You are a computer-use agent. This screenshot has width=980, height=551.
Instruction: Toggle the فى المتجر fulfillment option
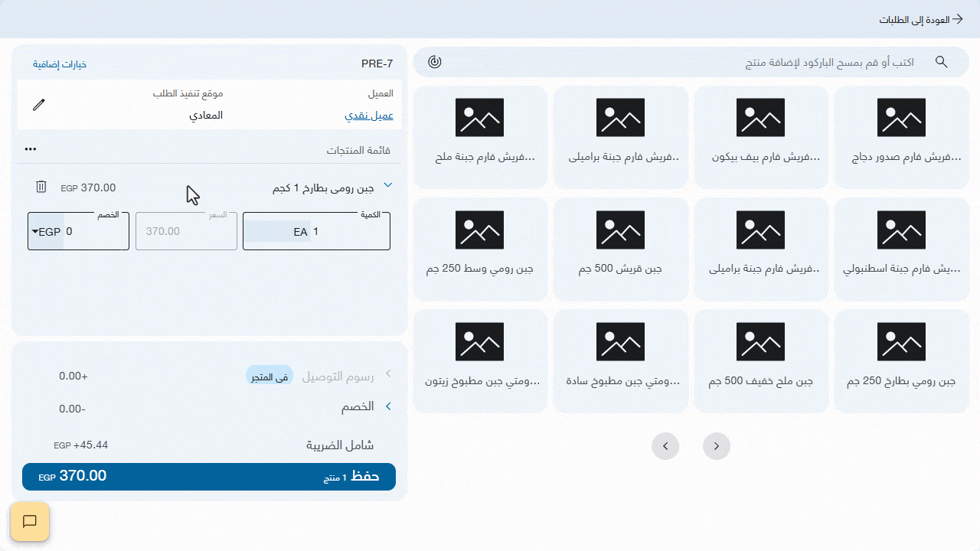pyautogui.click(x=269, y=376)
